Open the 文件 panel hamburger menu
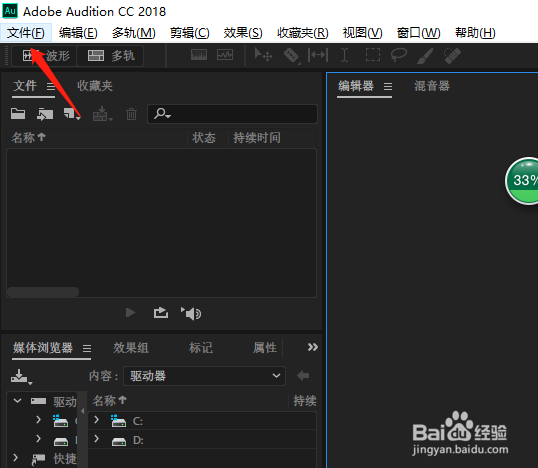Screen dimensions: 538x468 51,86
